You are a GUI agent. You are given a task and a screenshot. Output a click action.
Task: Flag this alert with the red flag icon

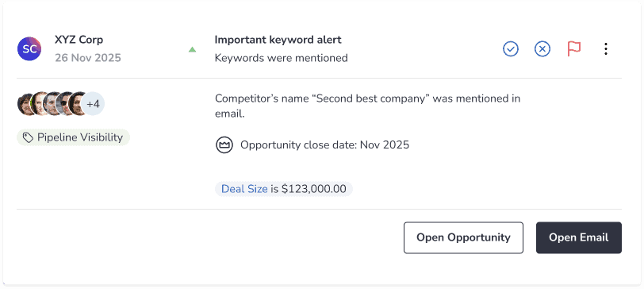point(573,49)
